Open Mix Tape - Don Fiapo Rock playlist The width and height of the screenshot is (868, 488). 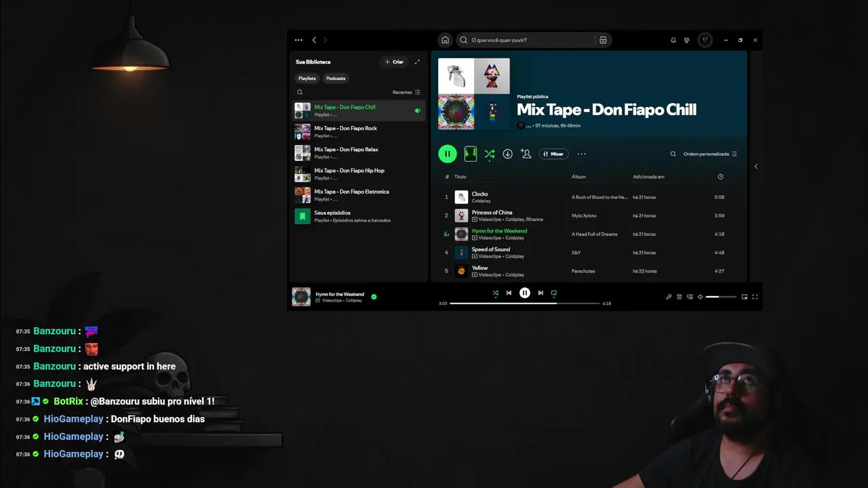point(359,131)
